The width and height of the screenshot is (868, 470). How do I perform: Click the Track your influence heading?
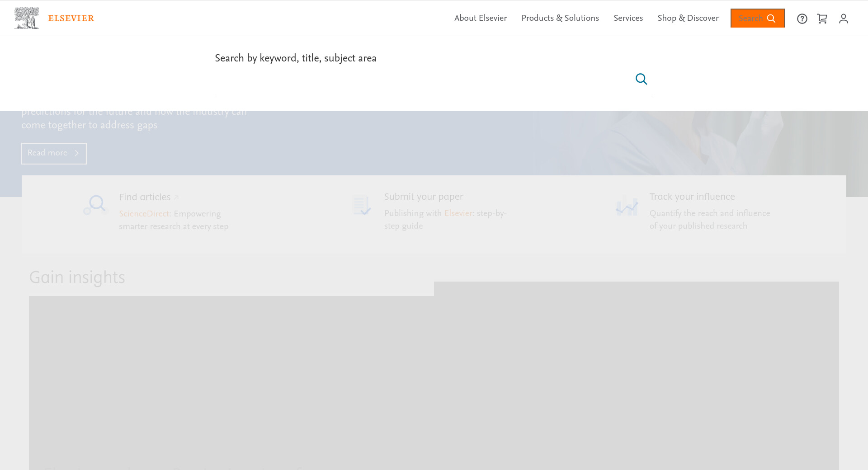(692, 197)
